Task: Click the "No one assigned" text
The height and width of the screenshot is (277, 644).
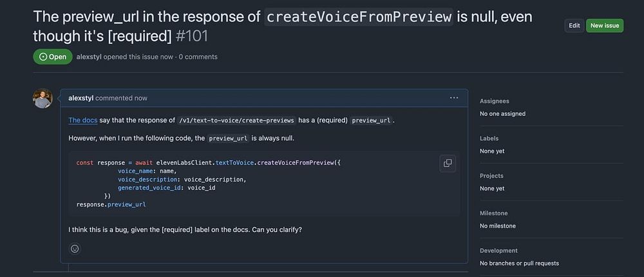Action: [x=502, y=114]
